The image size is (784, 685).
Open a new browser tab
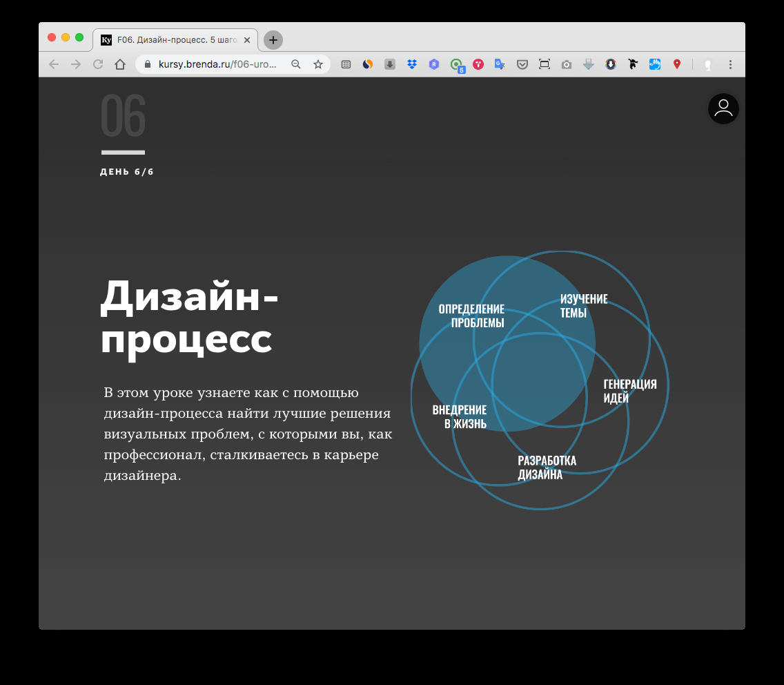[x=273, y=40]
